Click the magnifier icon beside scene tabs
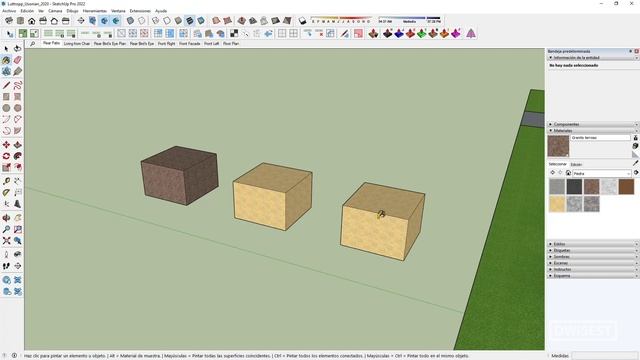Image resolution: width=640 pixels, height=360 pixels. (32, 44)
